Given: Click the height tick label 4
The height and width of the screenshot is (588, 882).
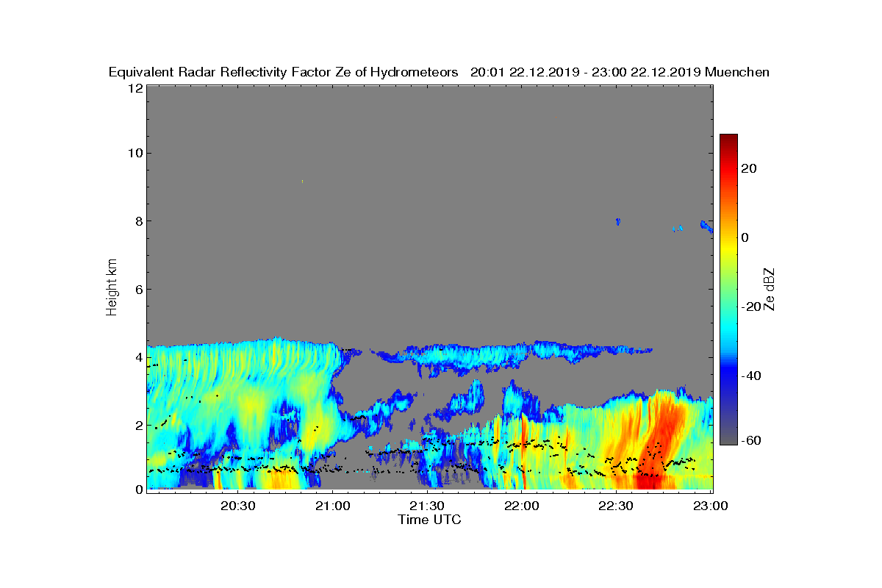Looking at the screenshot, I should (138, 357).
